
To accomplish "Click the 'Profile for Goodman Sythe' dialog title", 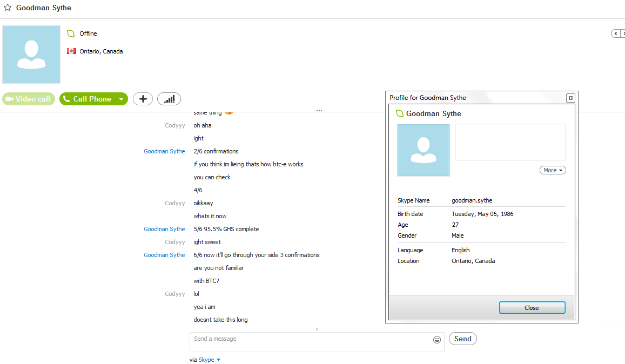I will click(x=428, y=98).
